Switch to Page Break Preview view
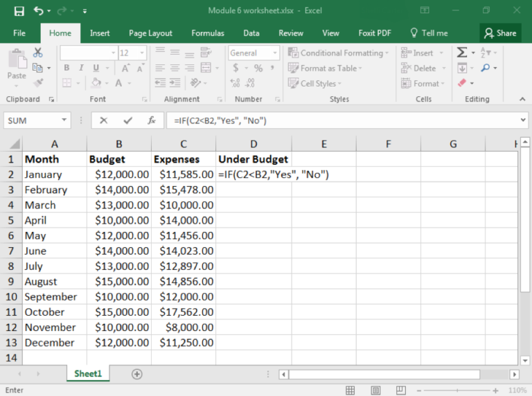532x396 pixels. 400,390
